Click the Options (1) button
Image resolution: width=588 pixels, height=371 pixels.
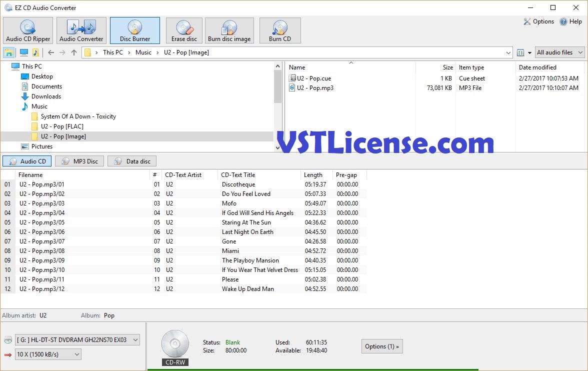382,346
